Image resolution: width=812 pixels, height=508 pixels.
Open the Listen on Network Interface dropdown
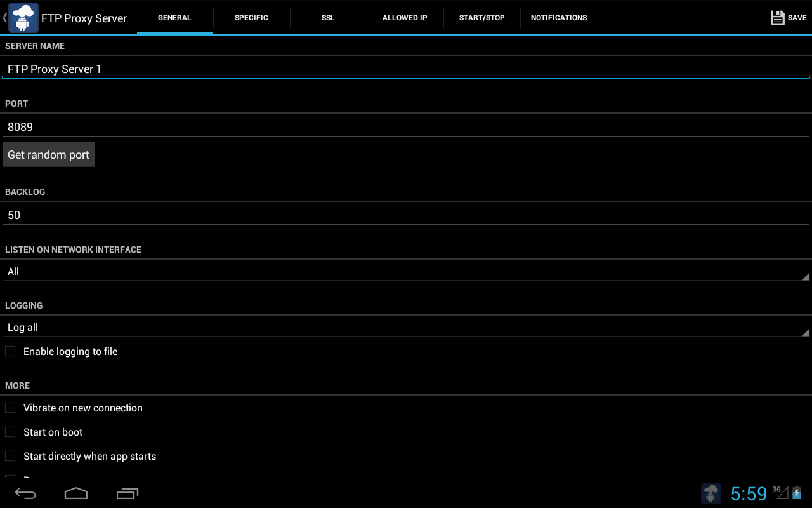coord(406,271)
